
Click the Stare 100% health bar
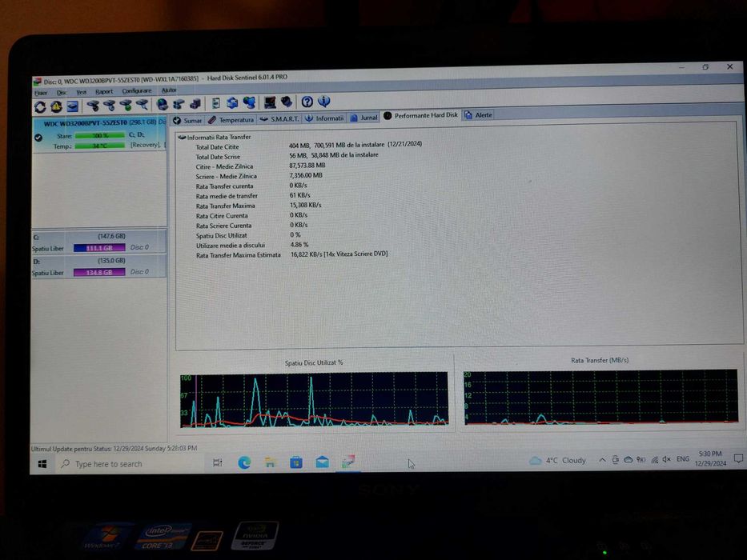[99, 136]
